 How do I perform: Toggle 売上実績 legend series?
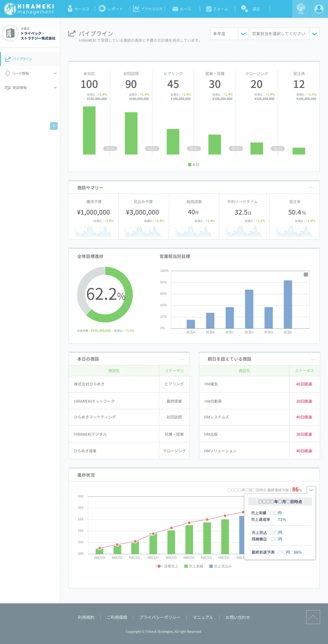(194, 566)
